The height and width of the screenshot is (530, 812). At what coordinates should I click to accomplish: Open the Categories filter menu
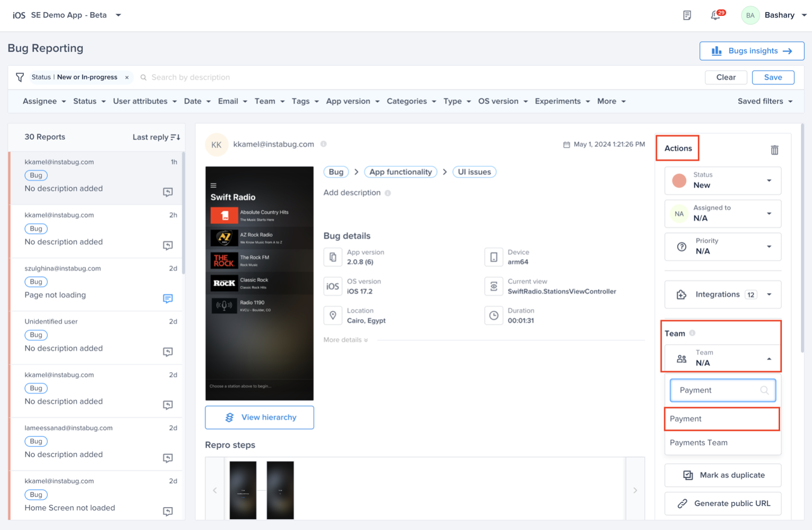411,101
